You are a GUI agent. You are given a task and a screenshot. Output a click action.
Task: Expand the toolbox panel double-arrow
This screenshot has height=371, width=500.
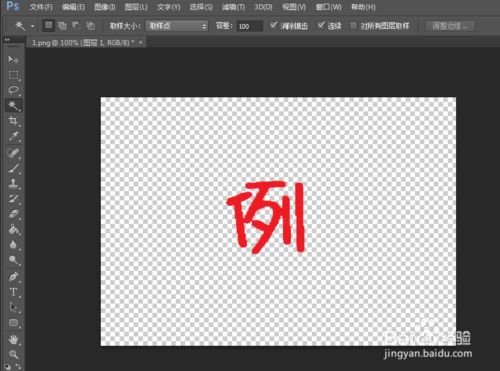pos(7,40)
